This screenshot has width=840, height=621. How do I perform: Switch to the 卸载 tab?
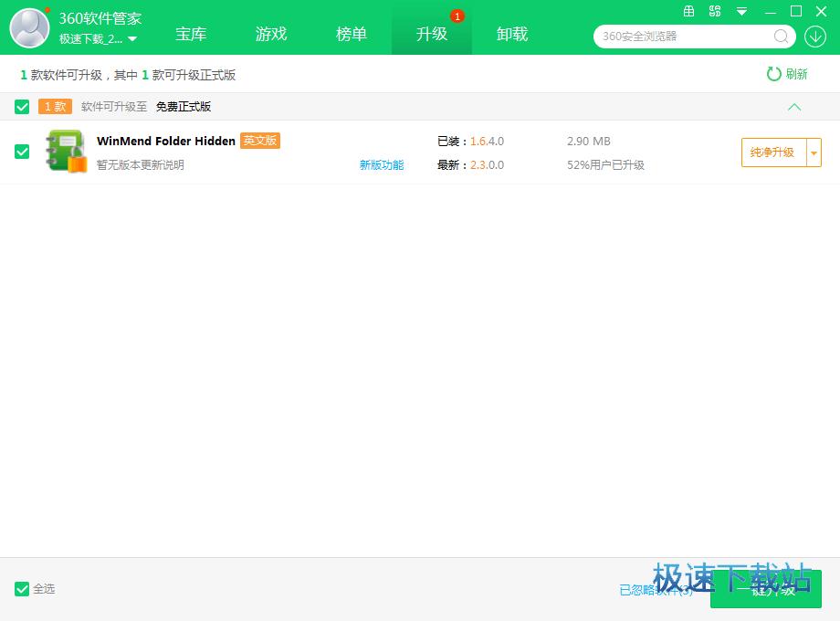tap(512, 34)
